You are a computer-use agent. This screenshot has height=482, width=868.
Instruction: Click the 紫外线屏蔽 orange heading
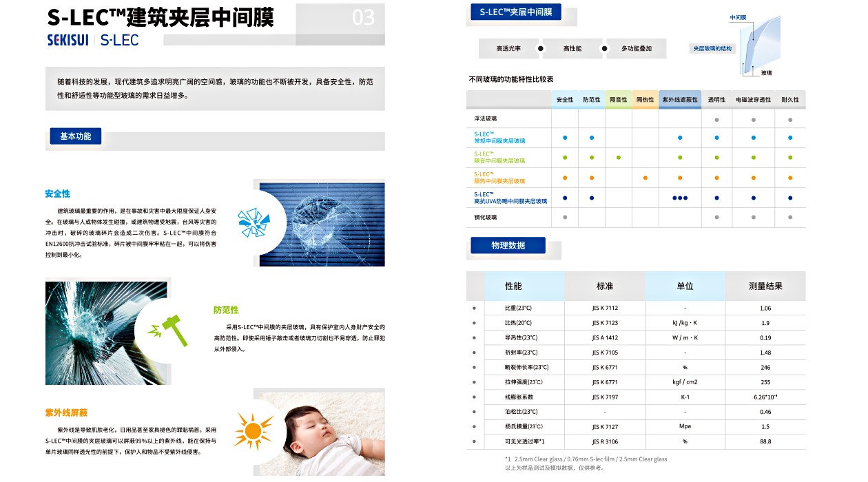[66, 413]
